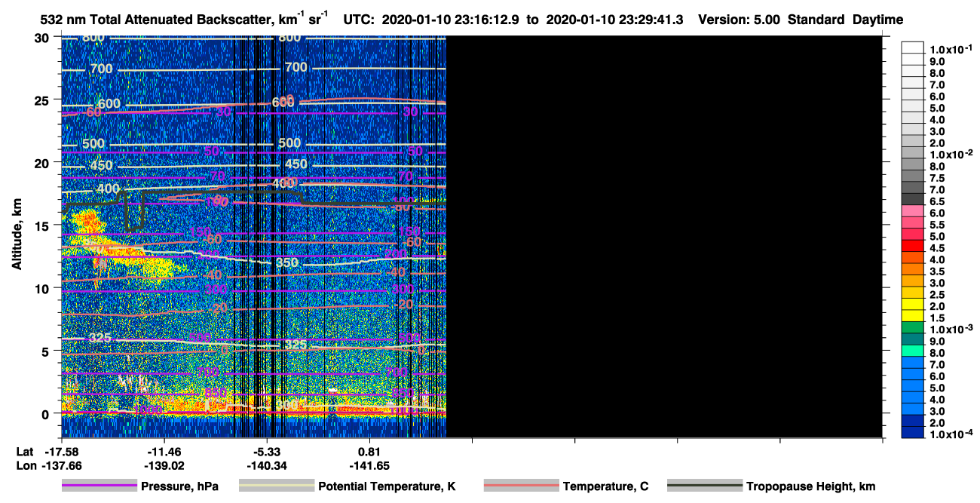Select the 'Potential Temperature, K' legend label
This screenshot has width=980, height=503.
coord(387,486)
